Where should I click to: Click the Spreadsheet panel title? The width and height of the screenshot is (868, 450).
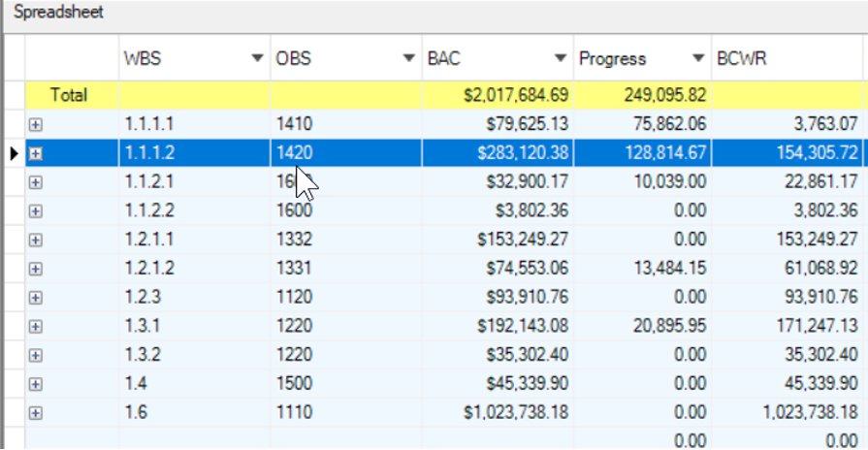point(58,14)
